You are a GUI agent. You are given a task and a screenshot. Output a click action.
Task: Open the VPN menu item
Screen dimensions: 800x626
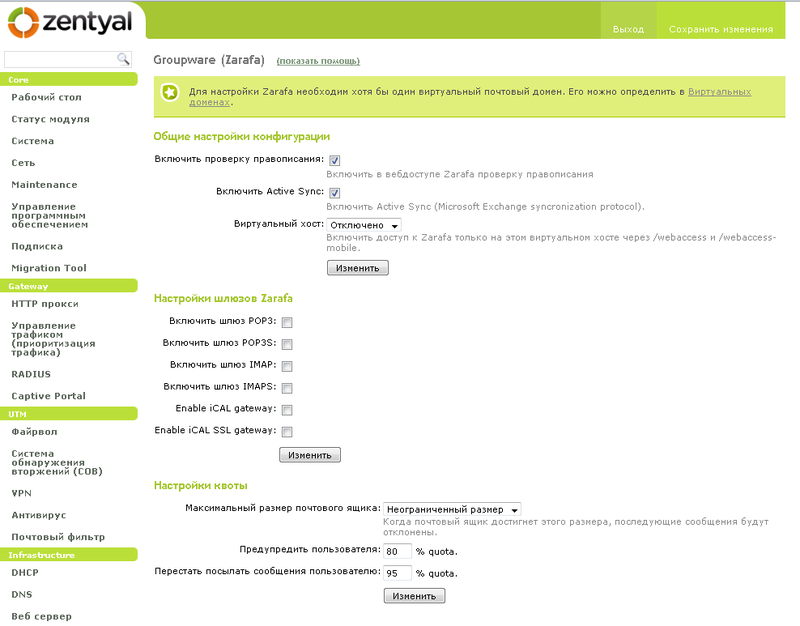[21, 493]
